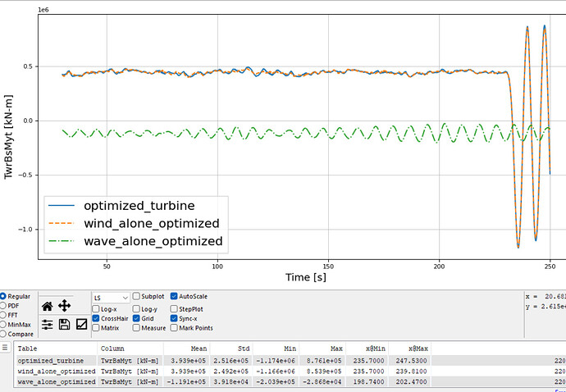Enable the StepPlot checkbox
Viewport: 566px width, 392px height.
click(174, 309)
